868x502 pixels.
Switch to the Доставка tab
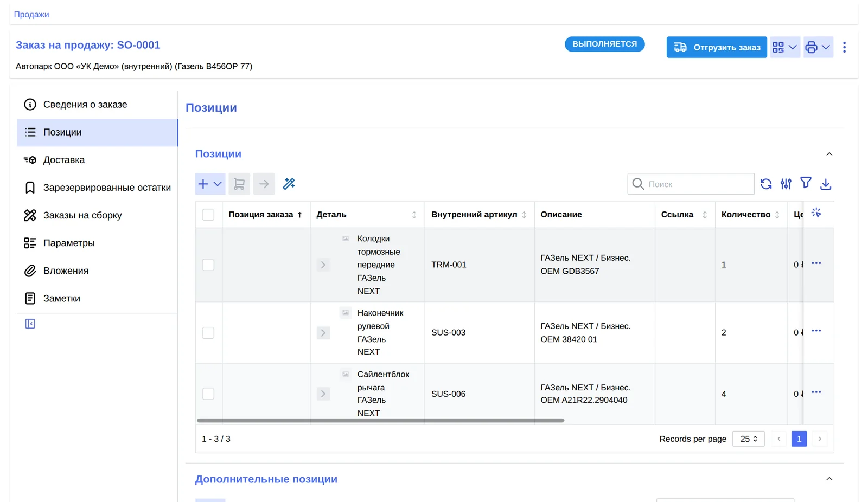click(97, 160)
